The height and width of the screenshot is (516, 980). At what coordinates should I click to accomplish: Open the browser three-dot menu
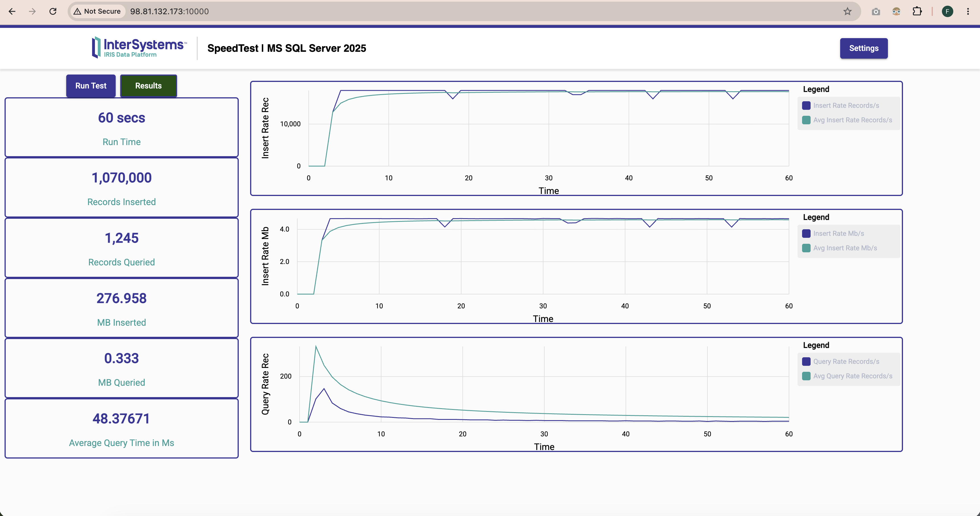(968, 11)
